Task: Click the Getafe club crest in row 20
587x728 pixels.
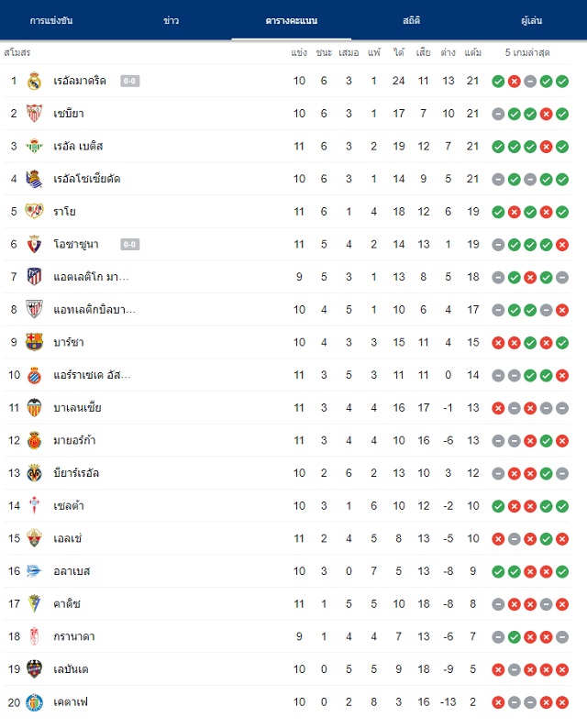Action: [34, 702]
